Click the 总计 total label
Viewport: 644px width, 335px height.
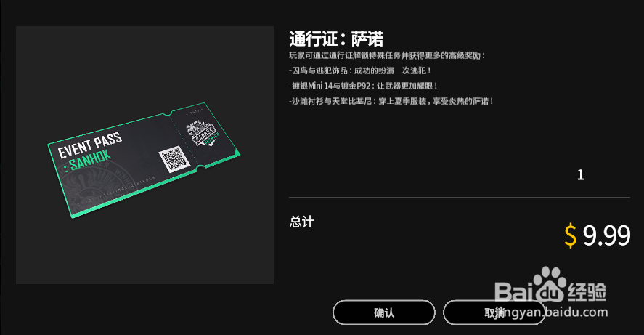301,222
